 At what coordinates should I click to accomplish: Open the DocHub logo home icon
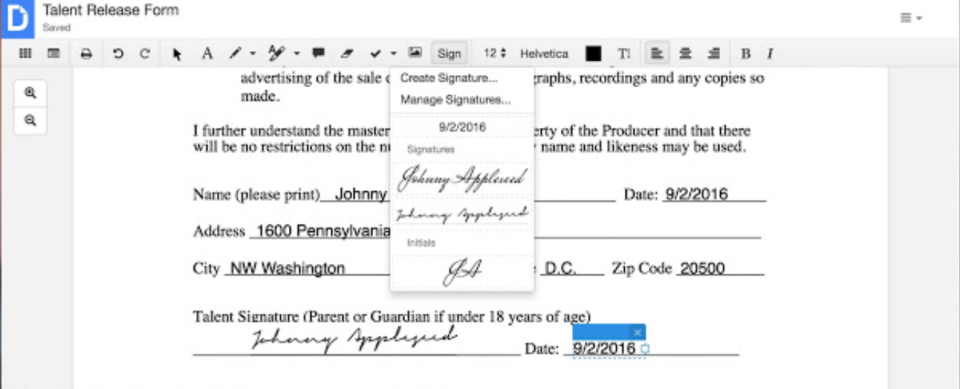point(17,19)
